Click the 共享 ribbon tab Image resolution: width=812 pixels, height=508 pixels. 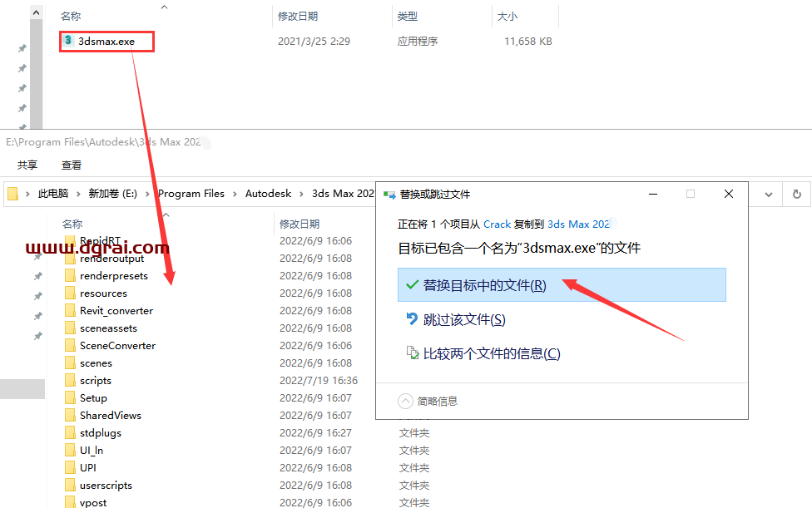point(27,165)
